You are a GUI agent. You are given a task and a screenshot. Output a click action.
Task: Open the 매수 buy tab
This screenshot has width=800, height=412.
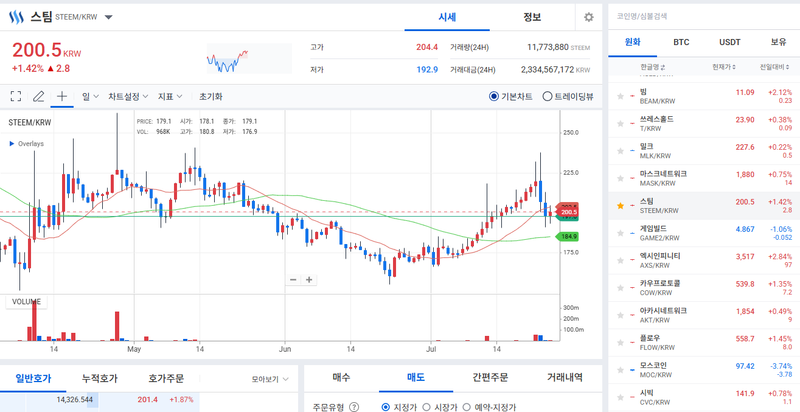coord(341,378)
